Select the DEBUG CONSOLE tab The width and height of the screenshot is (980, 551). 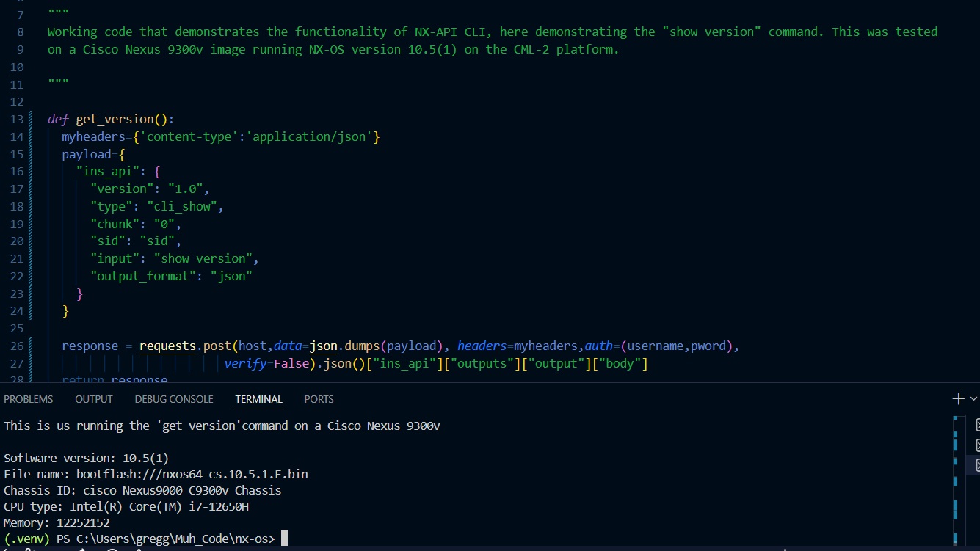[173, 399]
